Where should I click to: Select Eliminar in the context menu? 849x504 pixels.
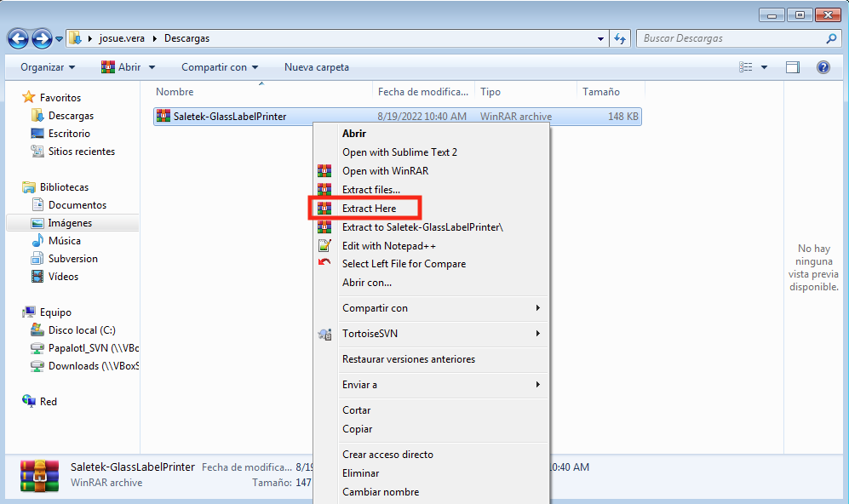[361, 473]
